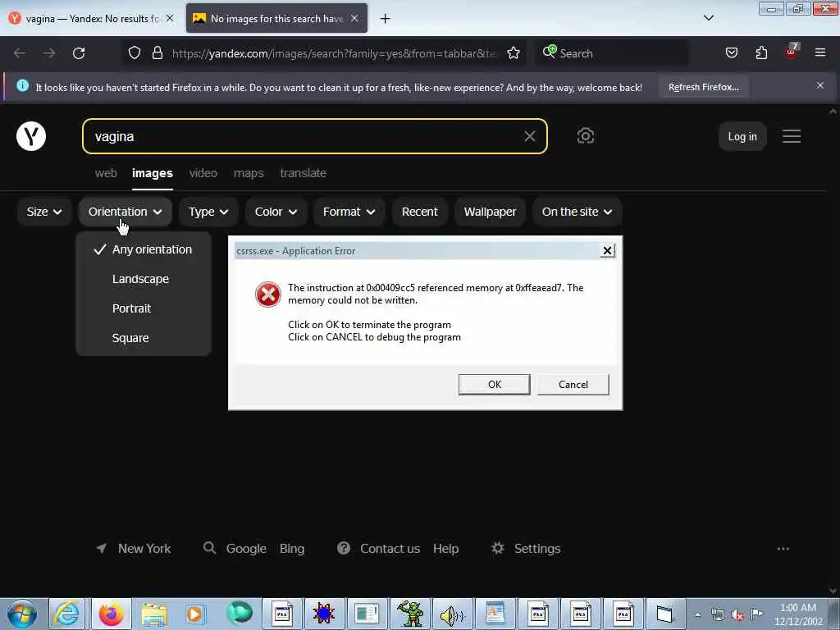840x630 pixels.
Task: Search on Google link
Action: (246, 549)
